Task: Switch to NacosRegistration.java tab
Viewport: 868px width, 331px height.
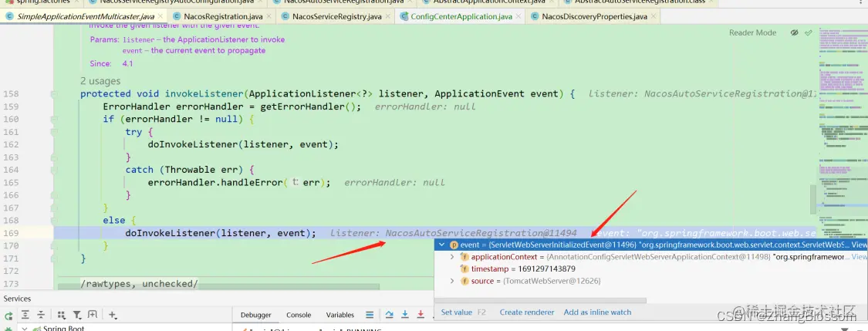Action: pos(223,17)
